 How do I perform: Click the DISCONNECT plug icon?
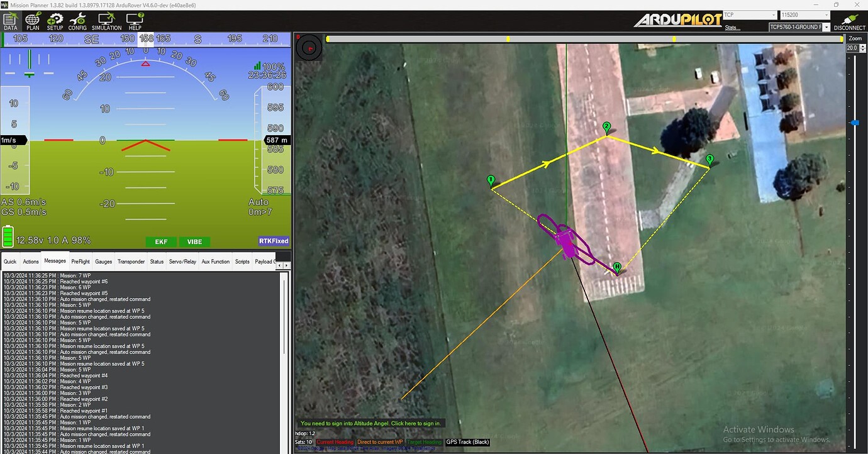[849, 21]
